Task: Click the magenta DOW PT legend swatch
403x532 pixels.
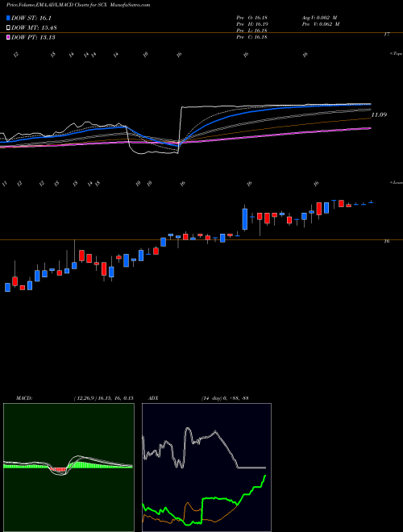Action: coord(9,37)
